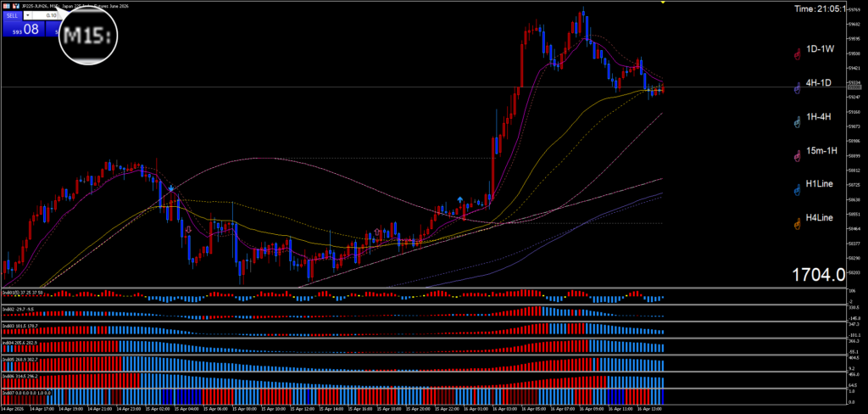Screen dimensions: 868x414
Task: Click the purple 4H-1D hand icon
Action: [797, 88]
